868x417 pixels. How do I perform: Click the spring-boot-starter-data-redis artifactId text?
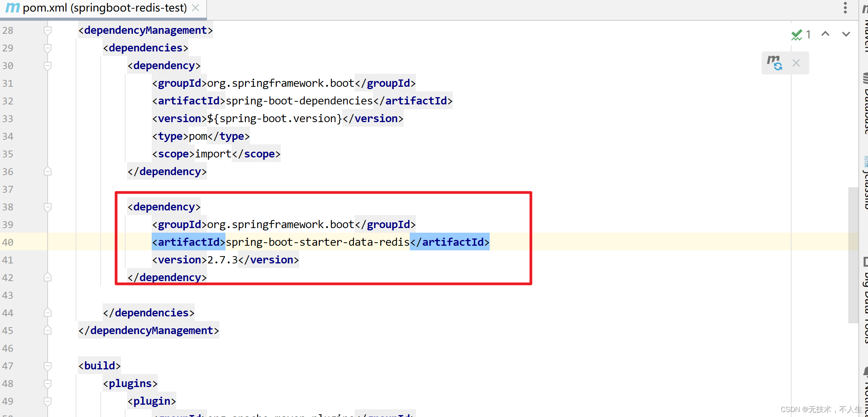click(x=318, y=242)
